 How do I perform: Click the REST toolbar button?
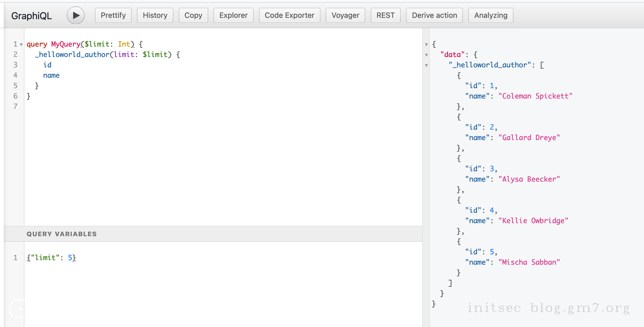(385, 15)
